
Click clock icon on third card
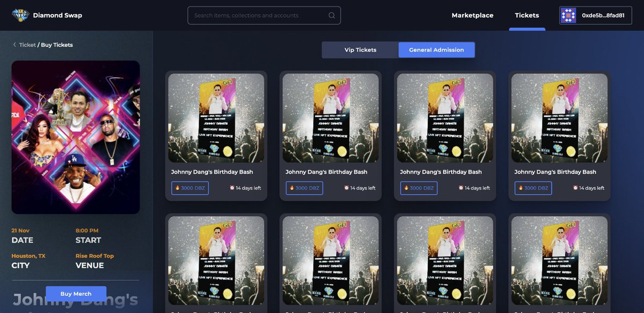coord(461,188)
